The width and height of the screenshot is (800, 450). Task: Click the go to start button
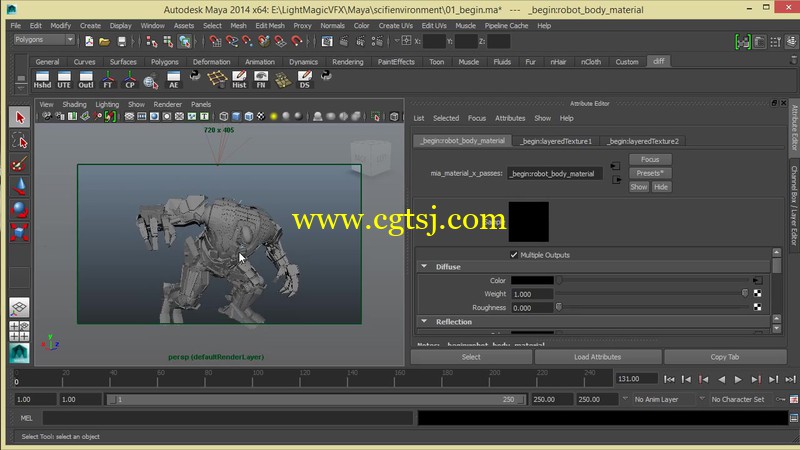point(669,379)
